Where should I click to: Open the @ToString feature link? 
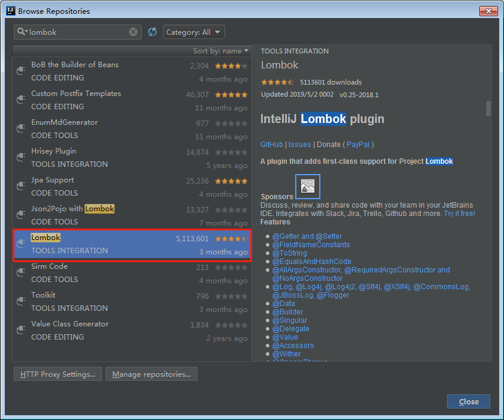(290, 253)
